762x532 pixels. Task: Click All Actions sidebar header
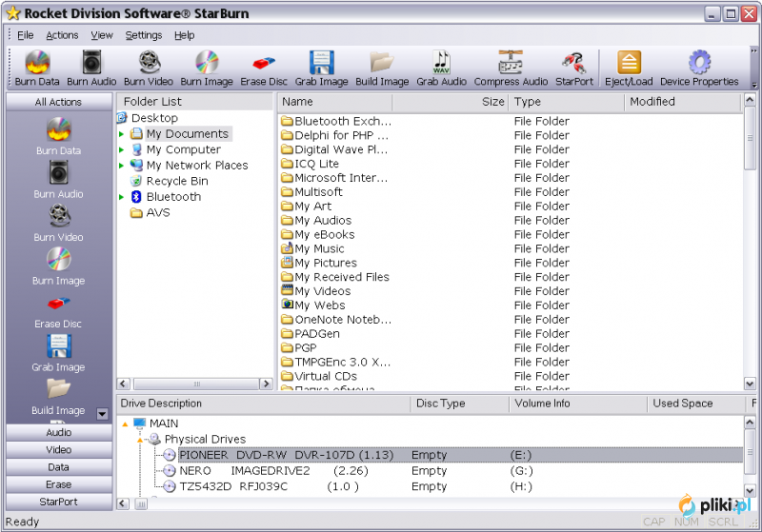pyautogui.click(x=59, y=102)
